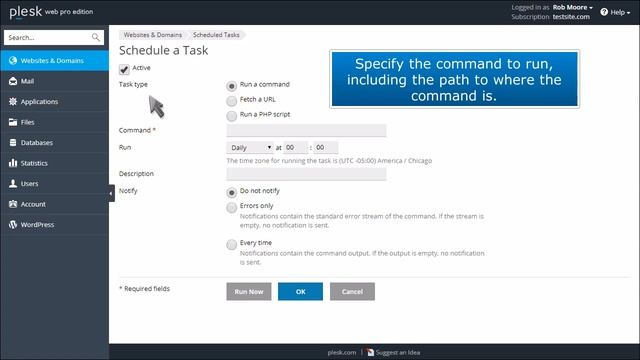Viewport: 640px width, 360px height.
Task: Open the WordPress sidebar item
Action: click(x=55, y=224)
